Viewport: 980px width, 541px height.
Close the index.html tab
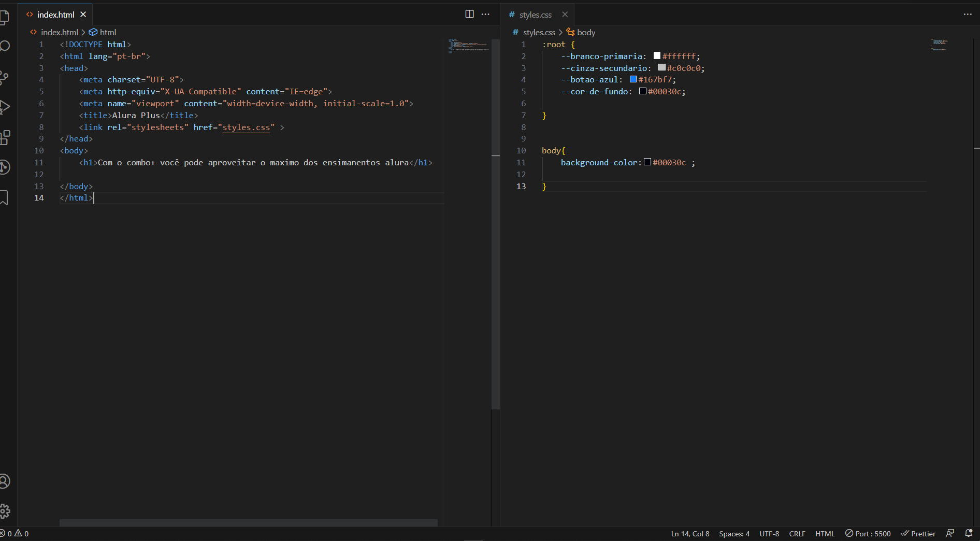[83, 15]
